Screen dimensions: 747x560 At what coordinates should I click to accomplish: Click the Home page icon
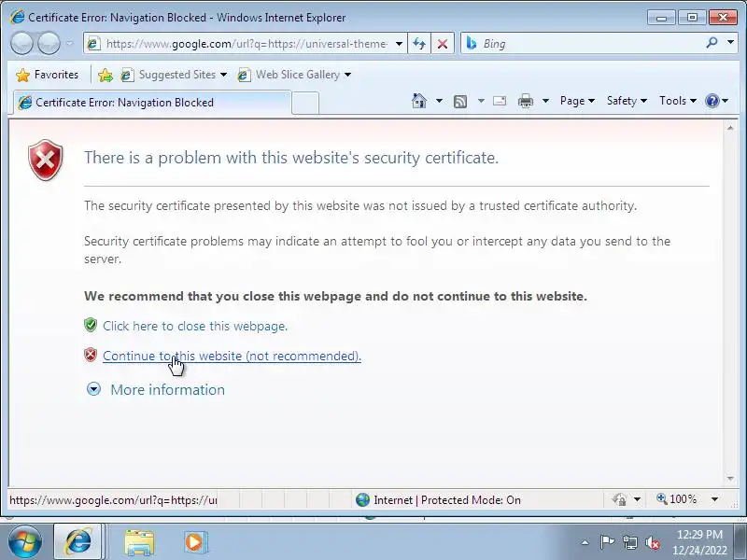tap(419, 101)
